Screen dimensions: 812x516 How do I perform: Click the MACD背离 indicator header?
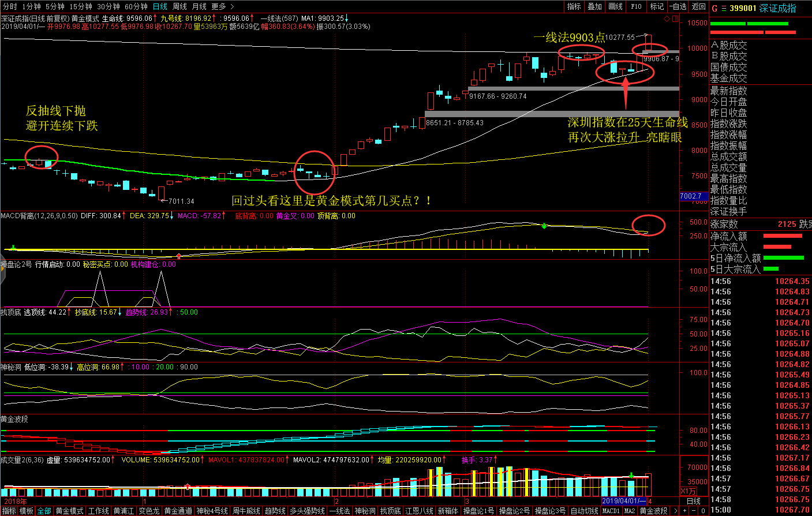click(x=39, y=216)
